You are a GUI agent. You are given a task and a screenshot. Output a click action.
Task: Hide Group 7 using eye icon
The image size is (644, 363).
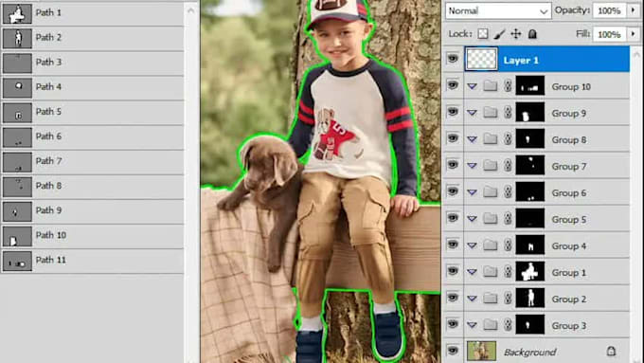point(453,164)
